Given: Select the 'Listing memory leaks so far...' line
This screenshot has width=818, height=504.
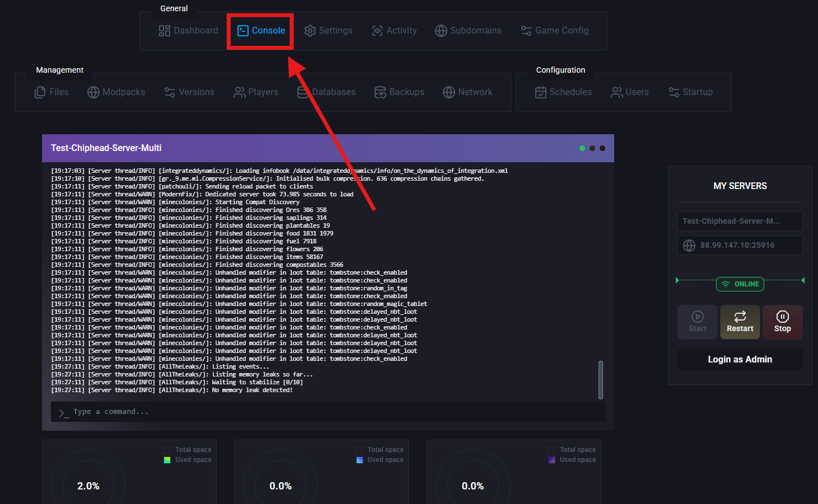Looking at the screenshot, I should [x=182, y=374].
